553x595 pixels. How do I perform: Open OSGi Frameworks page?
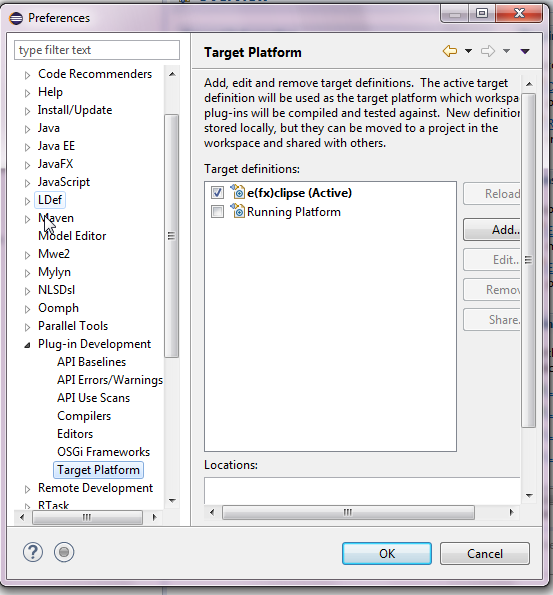(x=104, y=452)
